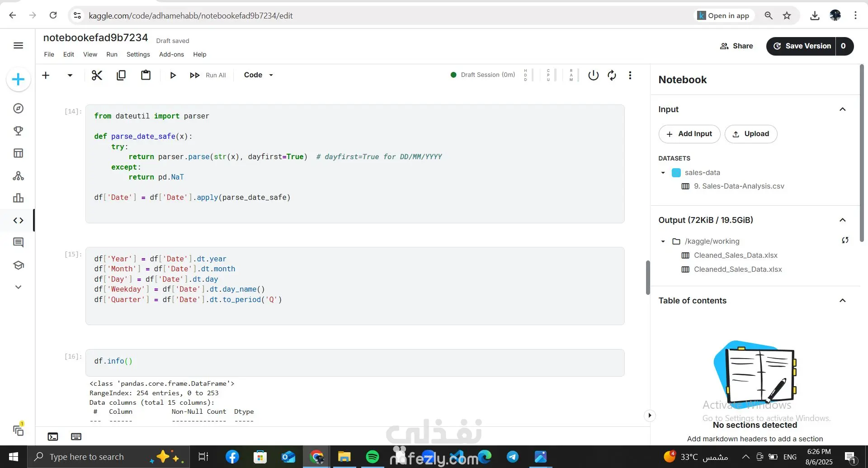Image resolution: width=868 pixels, height=468 pixels.
Task: Refresh the output directory listing
Action: (x=845, y=241)
